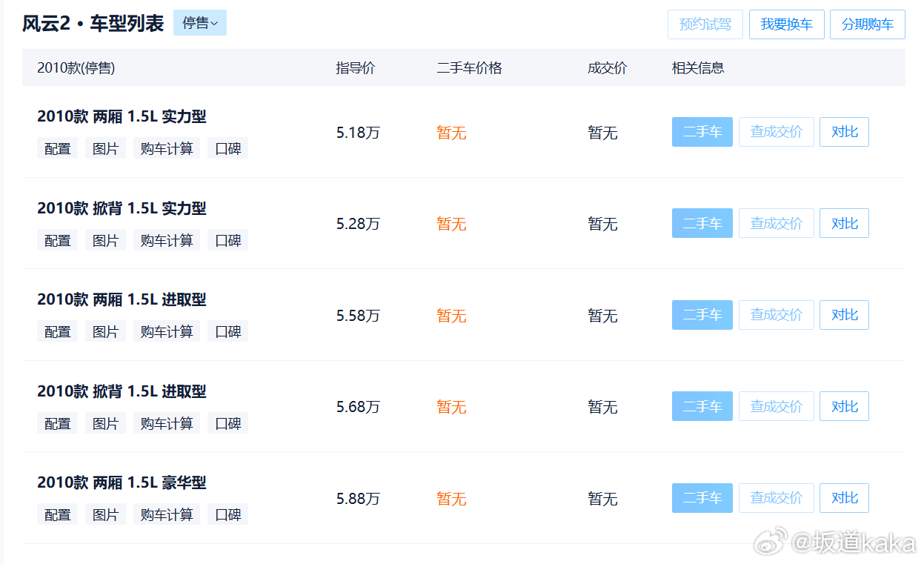Click 对比 for 掀背 1.5L 进取型
This screenshot has width=924, height=564.
(x=844, y=406)
